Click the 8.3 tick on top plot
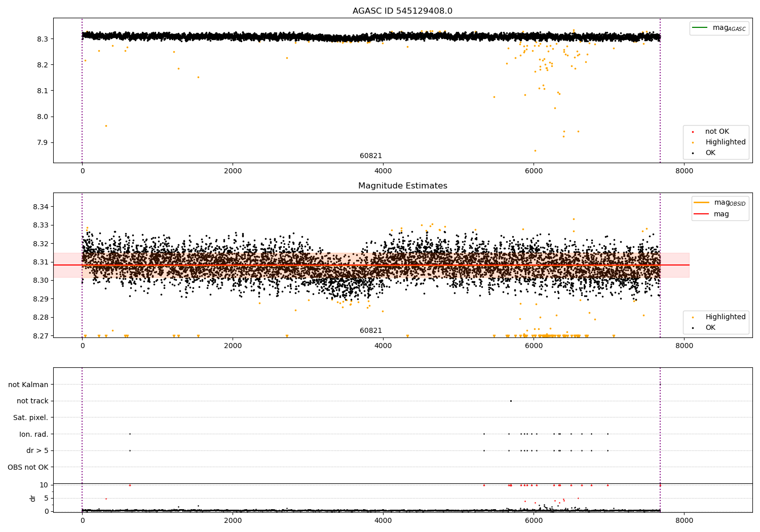This screenshot has height=532, width=760. pos(43,39)
